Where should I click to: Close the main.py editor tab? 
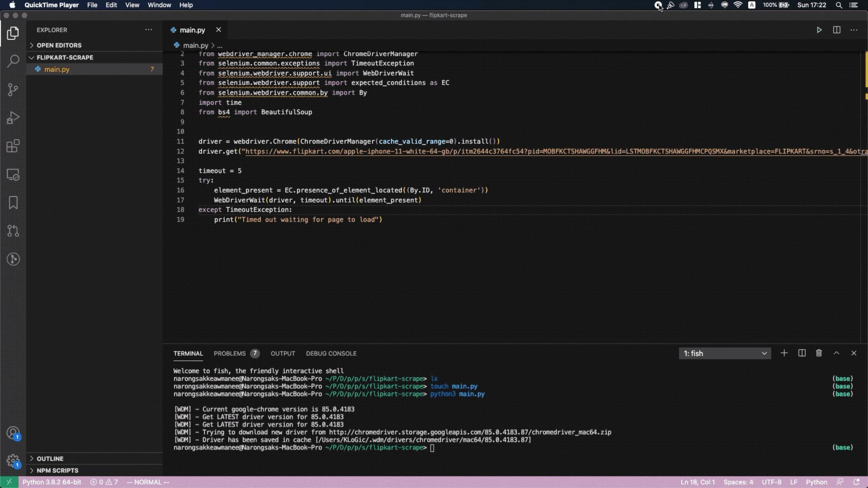[x=218, y=30]
